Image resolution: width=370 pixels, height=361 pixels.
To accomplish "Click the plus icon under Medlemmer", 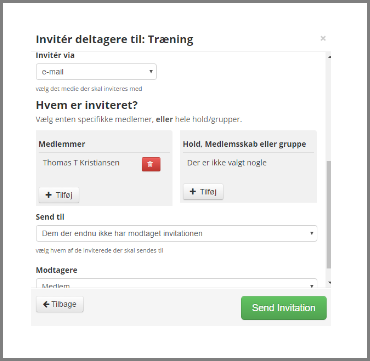I will [48, 195].
